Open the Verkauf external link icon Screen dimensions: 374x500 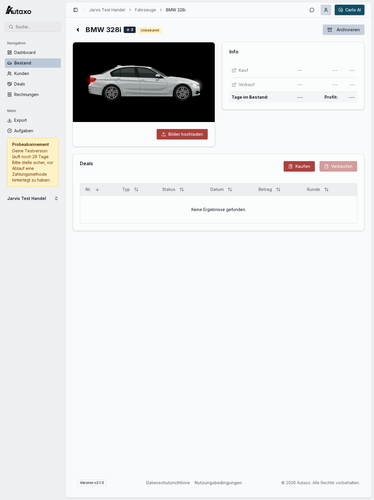click(x=234, y=85)
